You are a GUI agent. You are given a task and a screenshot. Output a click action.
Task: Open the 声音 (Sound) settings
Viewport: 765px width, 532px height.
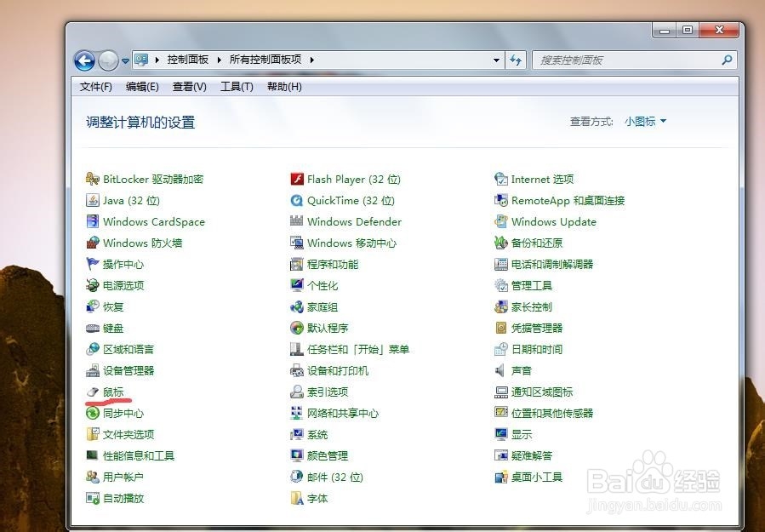point(520,370)
